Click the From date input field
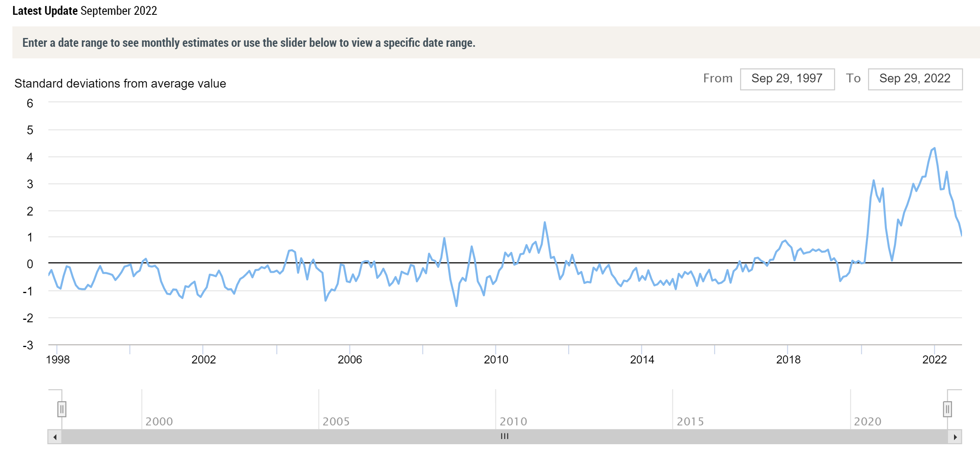The height and width of the screenshot is (453, 980). [787, 79]
